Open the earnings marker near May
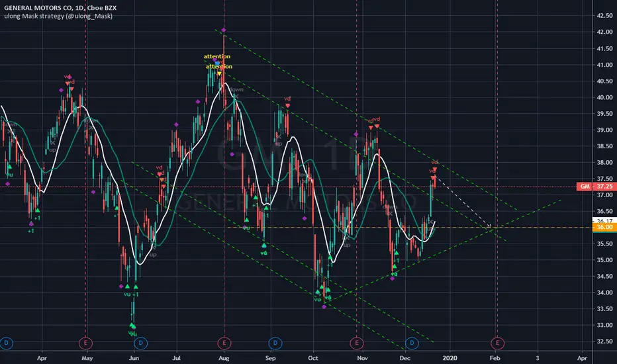 pyautogui.click(x=85, y=343)
